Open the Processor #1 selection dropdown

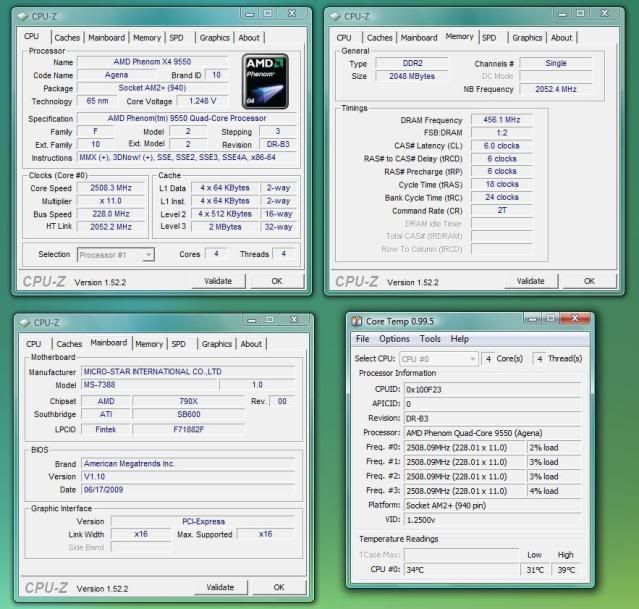tap(116, 255)
